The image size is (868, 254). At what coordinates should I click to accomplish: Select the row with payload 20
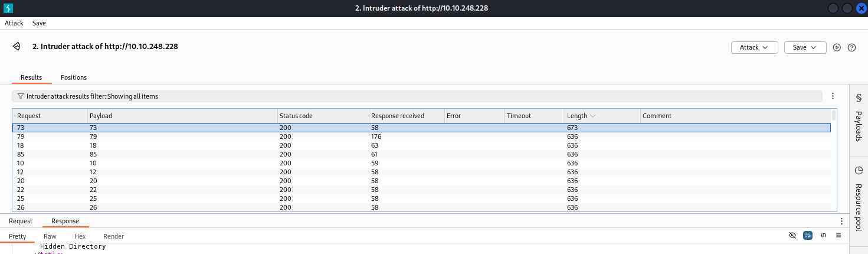[421, 181]
